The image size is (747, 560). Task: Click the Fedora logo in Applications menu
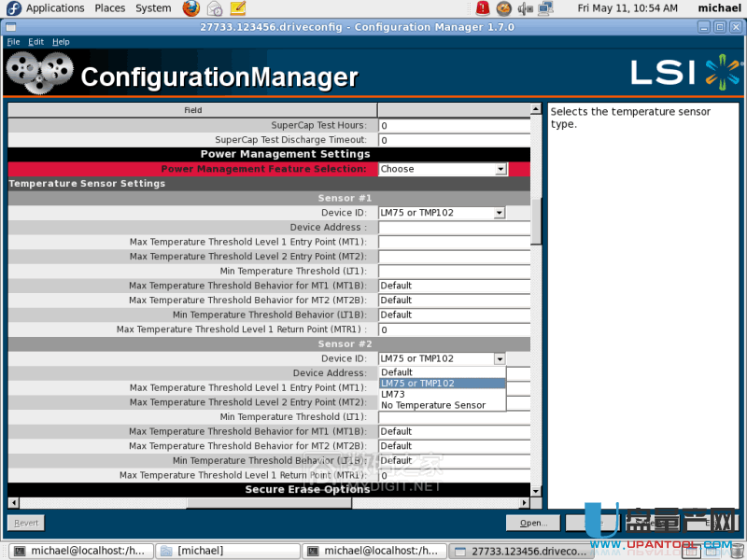click(x=13, y=8)
